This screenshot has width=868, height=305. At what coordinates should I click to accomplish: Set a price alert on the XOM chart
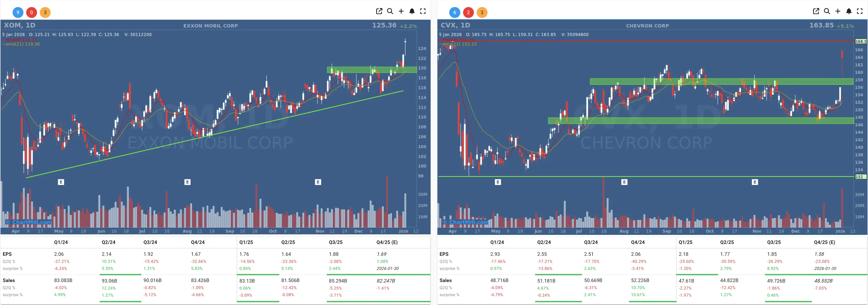click(412, 11)
